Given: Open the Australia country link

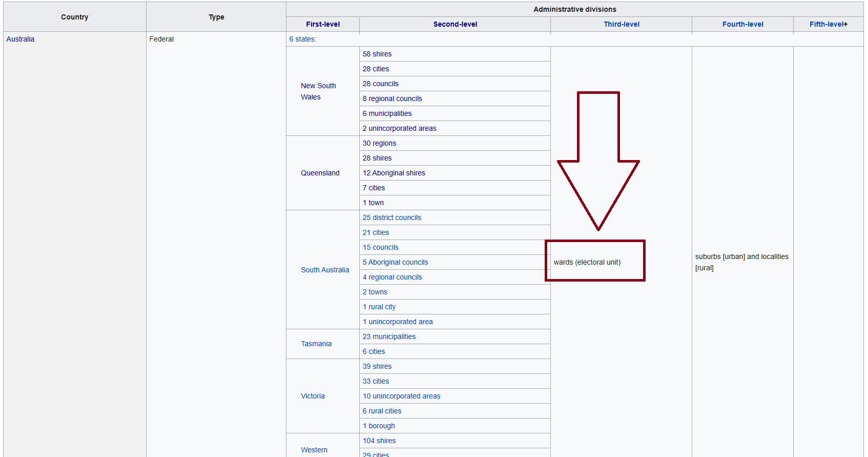Looking at the screenshot, I should (x=20, y=39).
